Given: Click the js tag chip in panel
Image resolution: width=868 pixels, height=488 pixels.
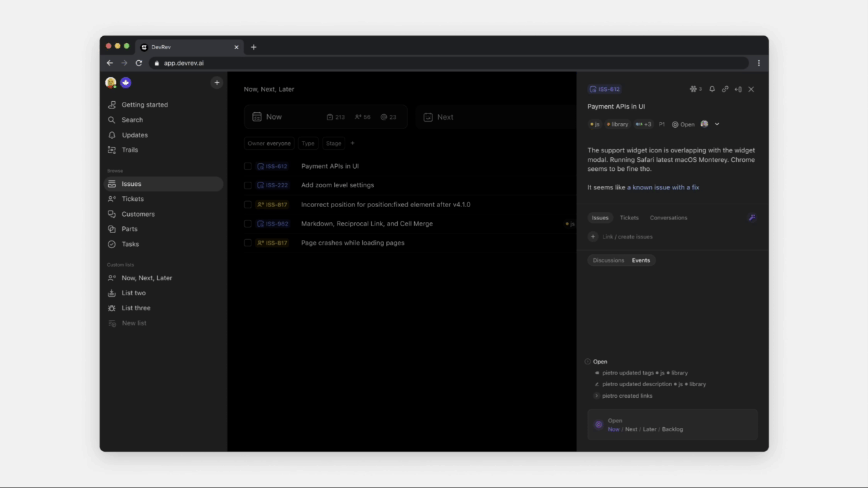Looking at the screenshot, I should [595, 124].
